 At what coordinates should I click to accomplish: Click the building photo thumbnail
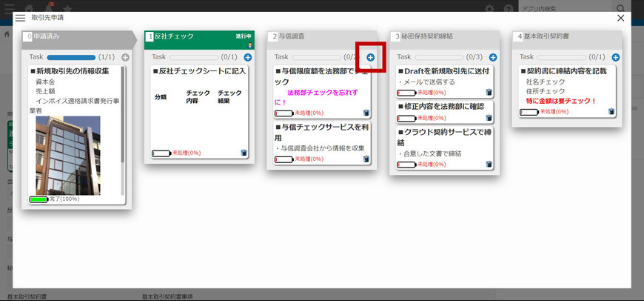[68, 155]
